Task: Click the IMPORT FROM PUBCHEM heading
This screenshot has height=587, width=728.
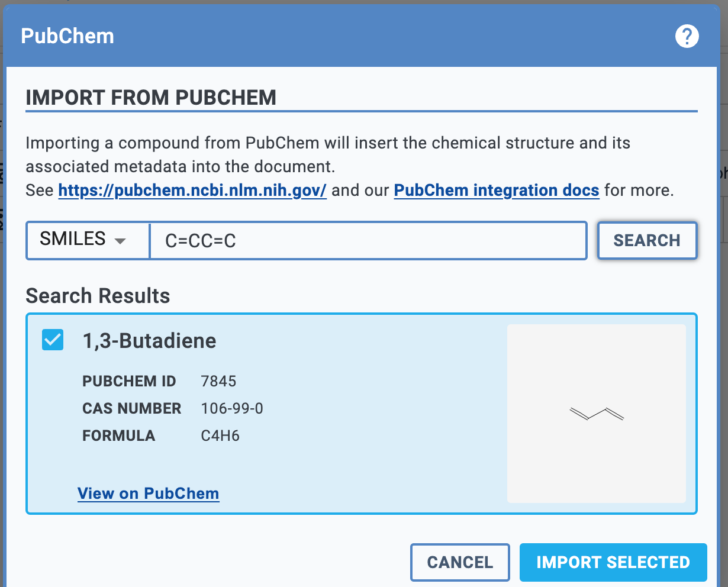Action: [151, 98]
